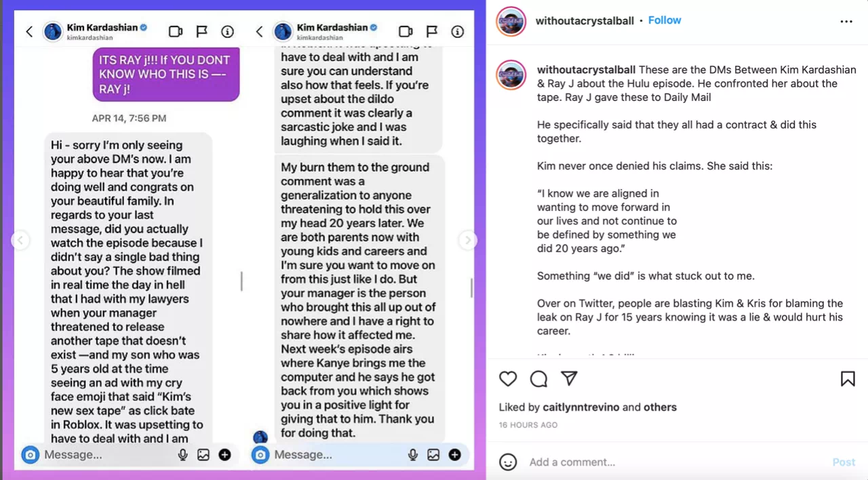Submit comment with Post button
Viewport: 868px width, 480px height.
(x=844, y=462)
